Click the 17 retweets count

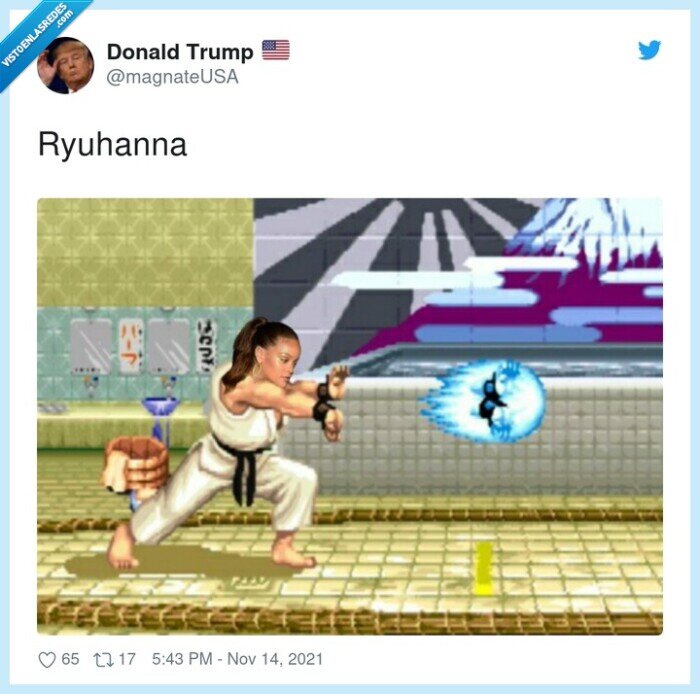coord(127,659)
